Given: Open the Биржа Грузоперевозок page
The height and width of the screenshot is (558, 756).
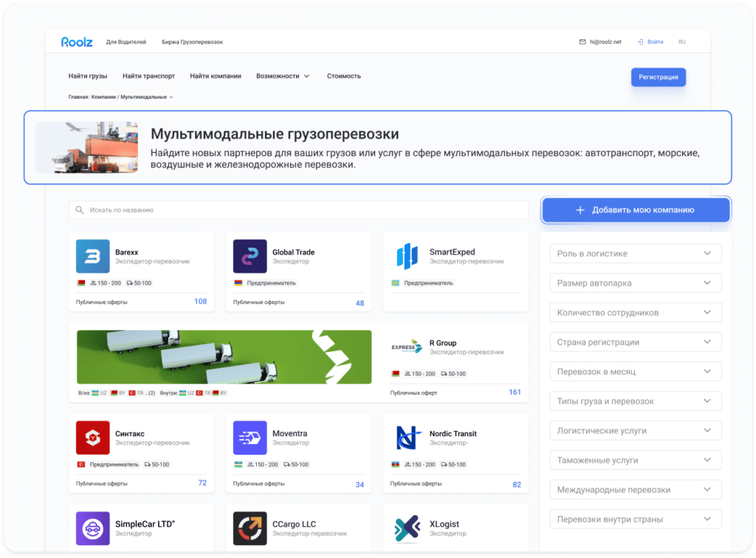Looking at the screenshot, I should coord(193,42).
